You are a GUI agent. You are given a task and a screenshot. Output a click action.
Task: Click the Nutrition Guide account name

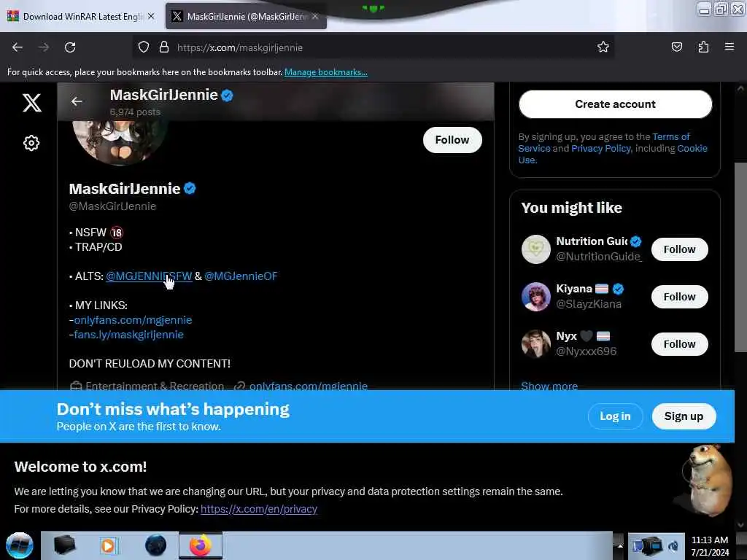tap(592, 241)
